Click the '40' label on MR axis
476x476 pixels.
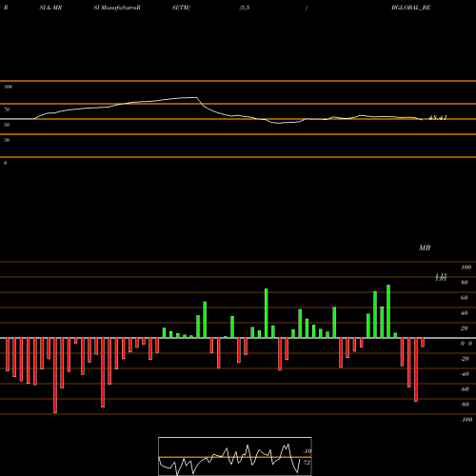(x=465, y=313)
